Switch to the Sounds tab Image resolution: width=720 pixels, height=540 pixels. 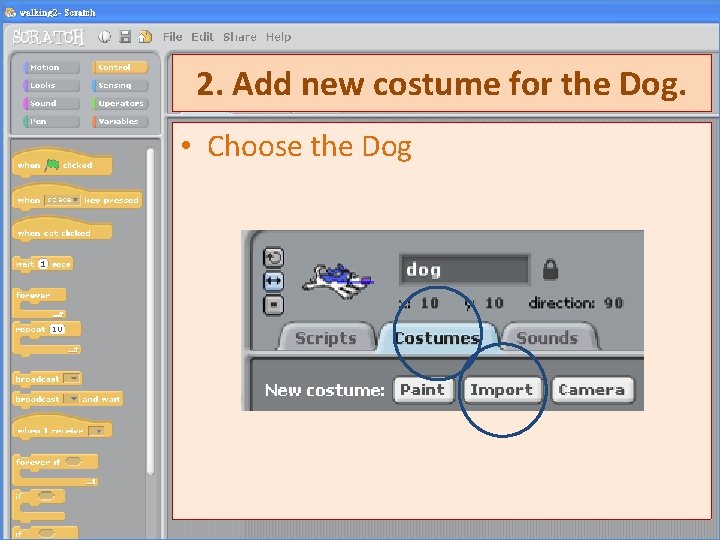[547, 338]
